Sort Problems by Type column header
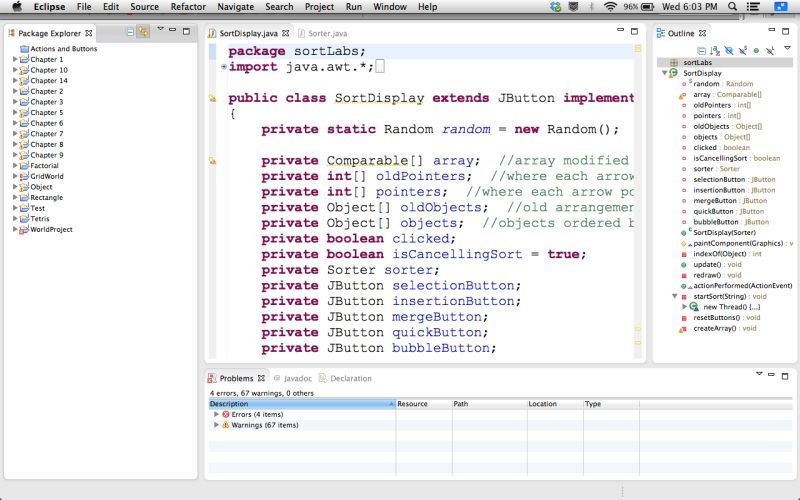 pyautogui.click(x=611, y=404)
